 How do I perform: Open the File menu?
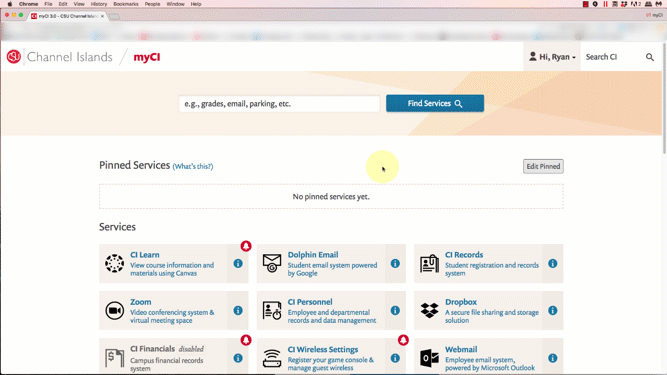48,4
